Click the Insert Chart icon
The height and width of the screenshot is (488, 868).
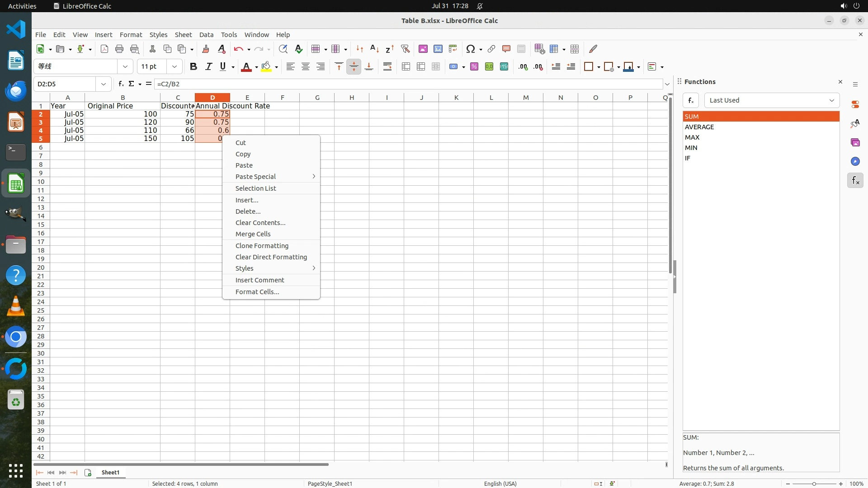(x=438, y=49)
